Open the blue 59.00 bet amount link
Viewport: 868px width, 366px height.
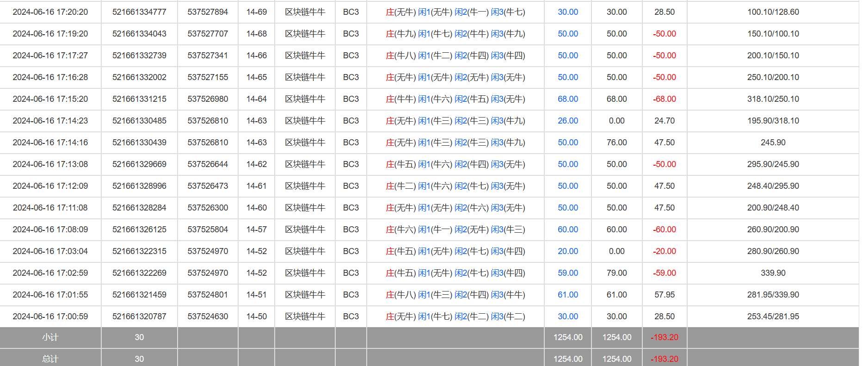(x=567, y=273)
